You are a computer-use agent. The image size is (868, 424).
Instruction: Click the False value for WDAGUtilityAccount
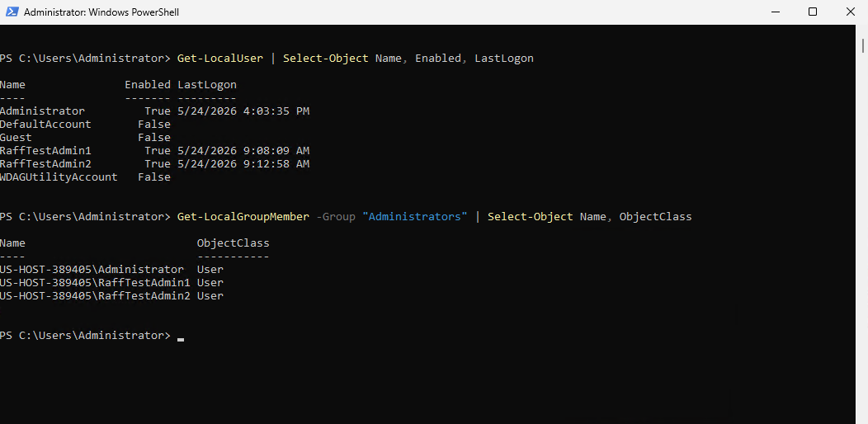(x=154, y=177)
